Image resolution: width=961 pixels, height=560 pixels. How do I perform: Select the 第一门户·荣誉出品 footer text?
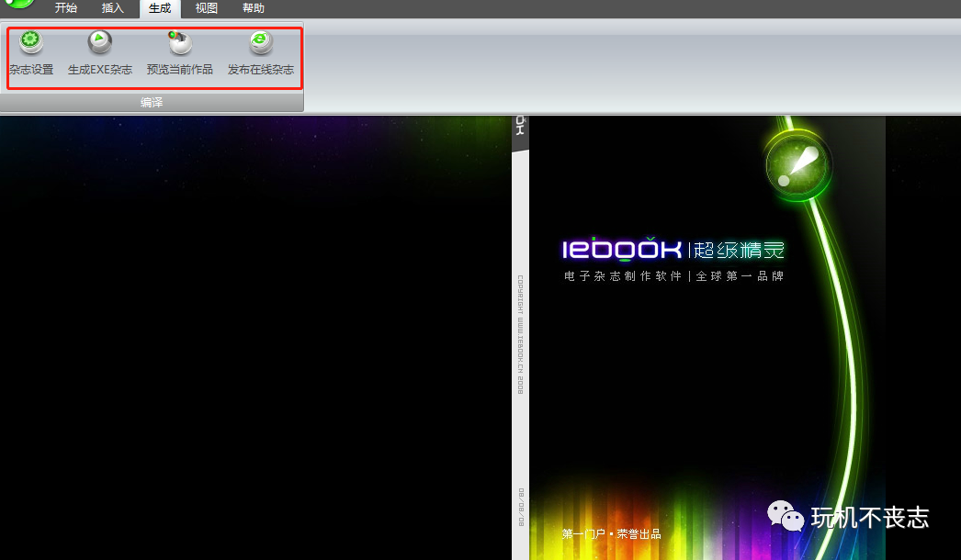tap(611, 533)
